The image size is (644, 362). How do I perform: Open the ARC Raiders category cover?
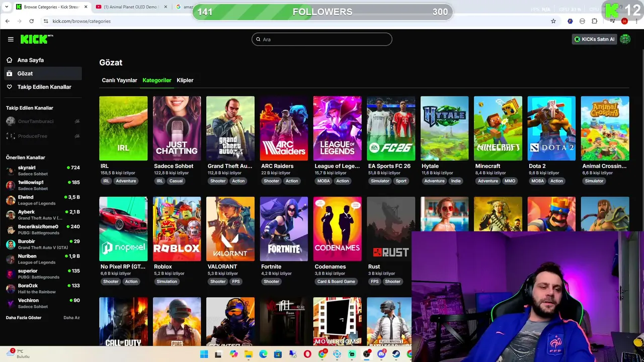(284, 128)
